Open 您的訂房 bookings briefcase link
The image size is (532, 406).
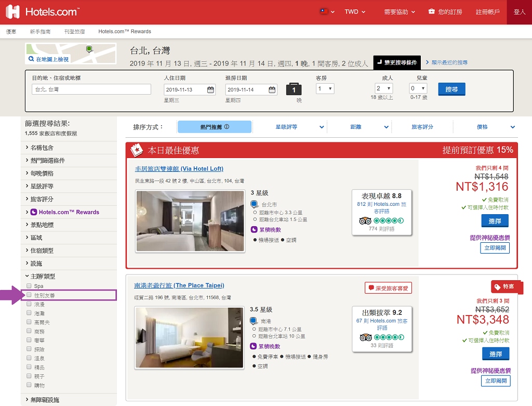tap(445, 12)
